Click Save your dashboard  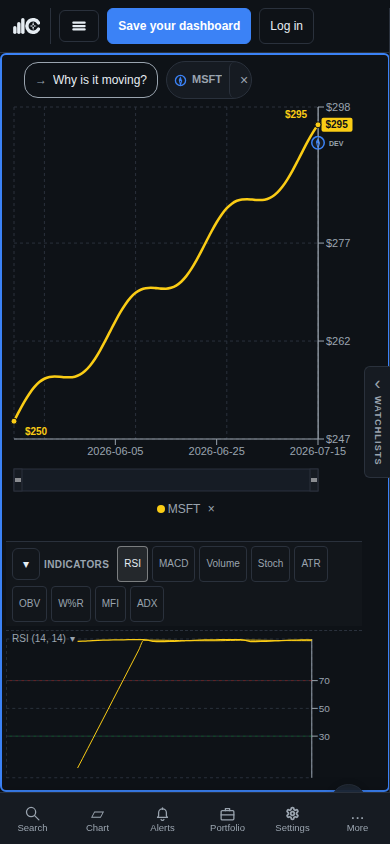pos(179,26)
